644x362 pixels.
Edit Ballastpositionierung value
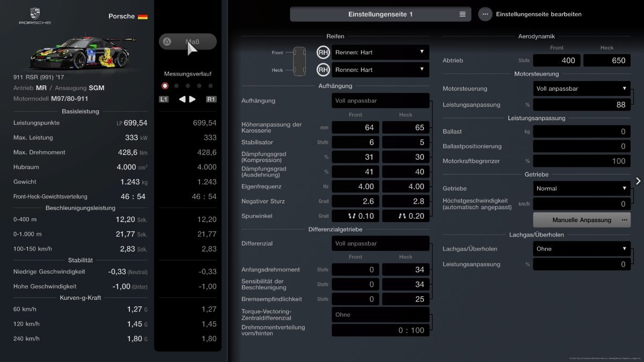[582, 146]
